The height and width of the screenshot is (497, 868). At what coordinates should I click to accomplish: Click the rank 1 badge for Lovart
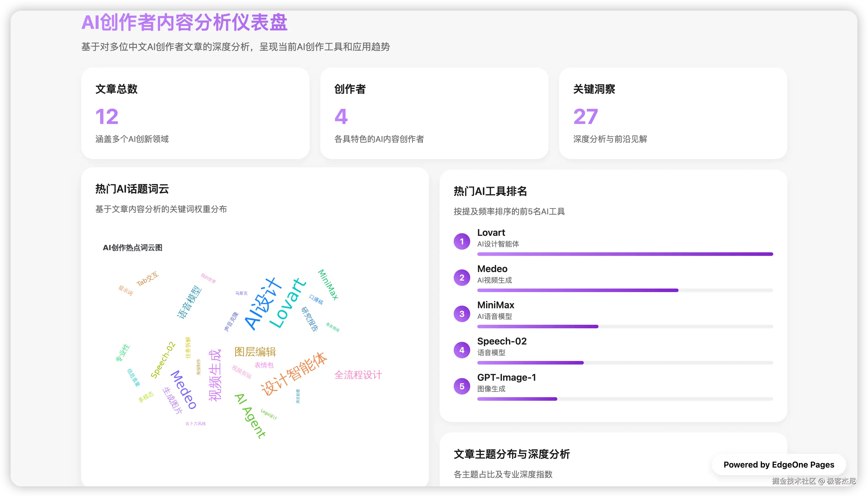462,241
